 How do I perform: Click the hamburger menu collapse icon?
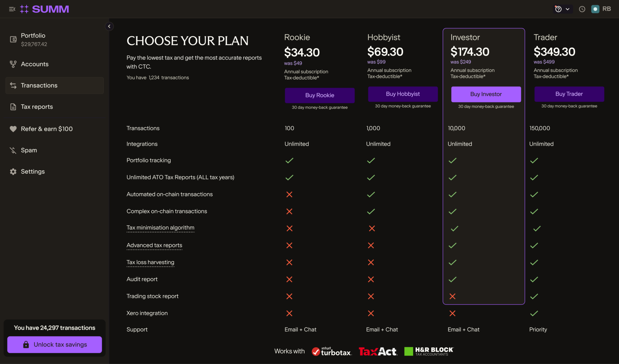pyautogui.click(x=12, y=9)
